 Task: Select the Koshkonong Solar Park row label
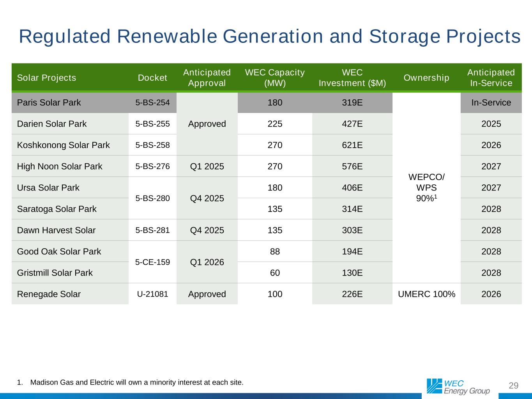coord(64,145)
